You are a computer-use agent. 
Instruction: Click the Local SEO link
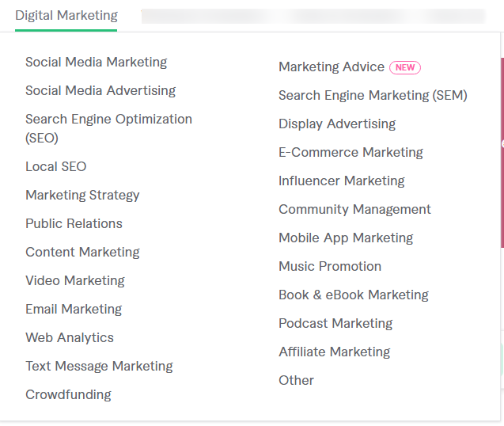point(55,166)
